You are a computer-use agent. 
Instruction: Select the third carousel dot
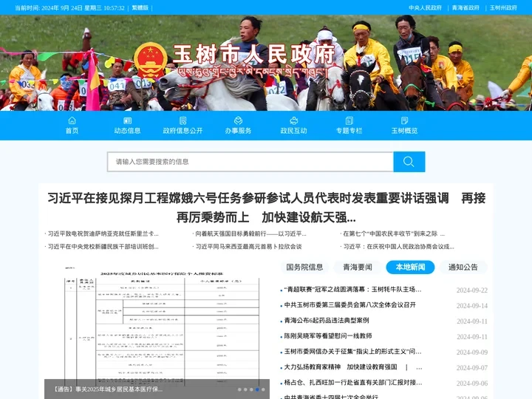251,389
